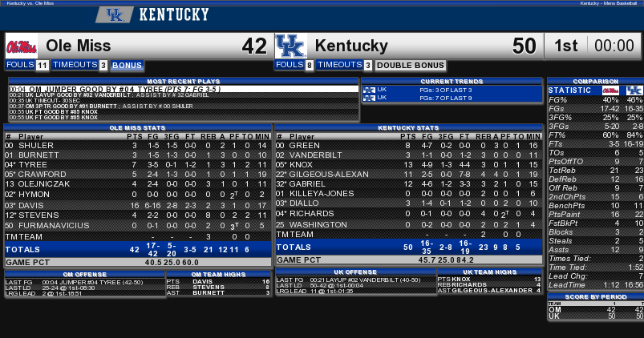Screen dimensions: 644x338
Task: Click the Ole Miss logo beside team name
Action: [x=22, y=46]
